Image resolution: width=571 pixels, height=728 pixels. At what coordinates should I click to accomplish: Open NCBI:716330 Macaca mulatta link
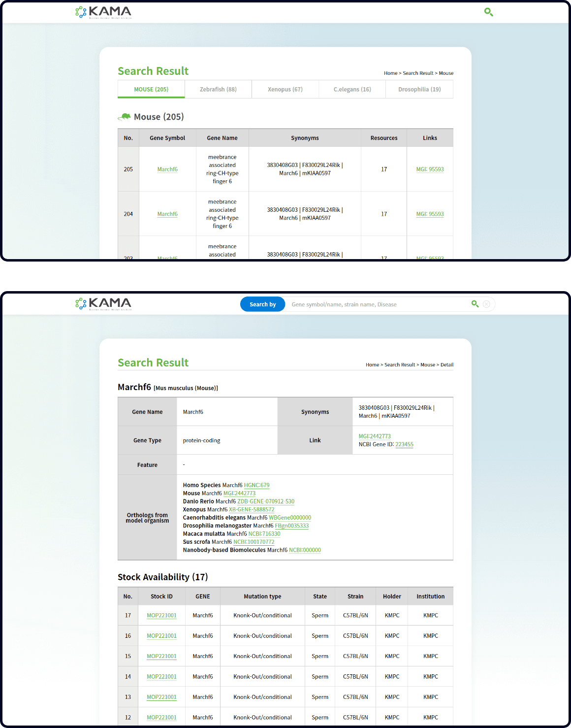(264, 533)
